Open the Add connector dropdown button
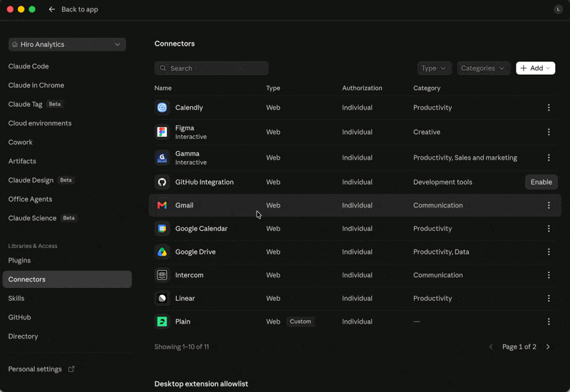 (x=535, y=68)
